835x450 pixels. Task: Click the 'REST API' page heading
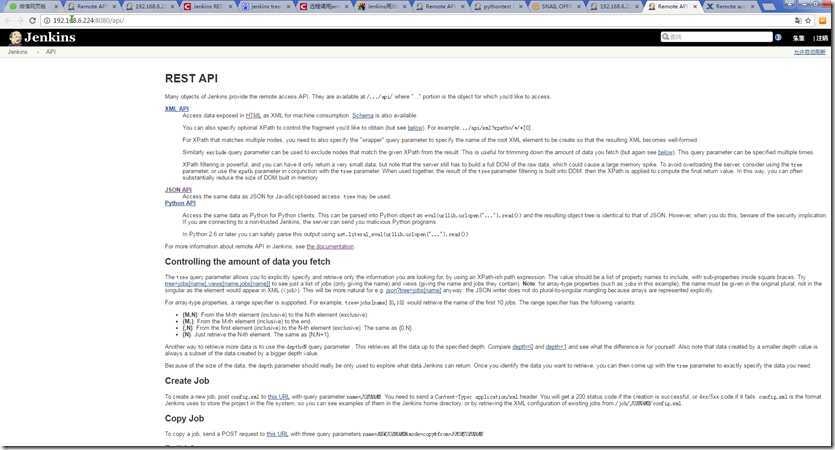(191, 78)
